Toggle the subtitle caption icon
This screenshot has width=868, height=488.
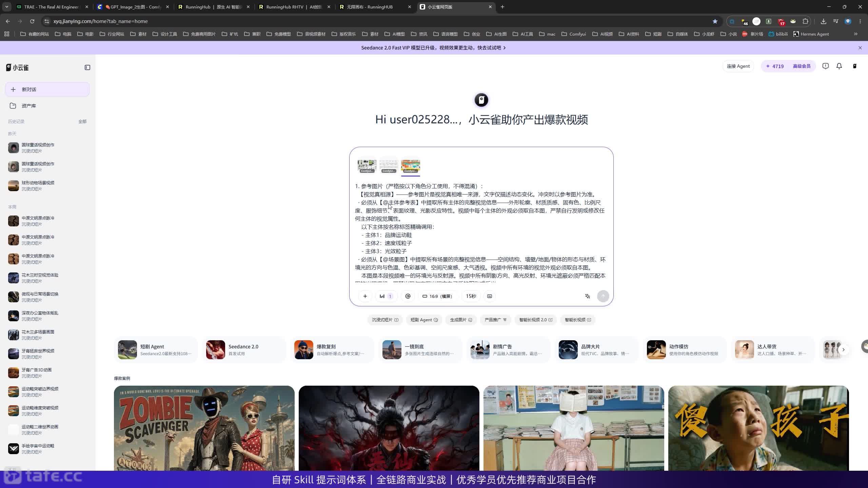490,296
